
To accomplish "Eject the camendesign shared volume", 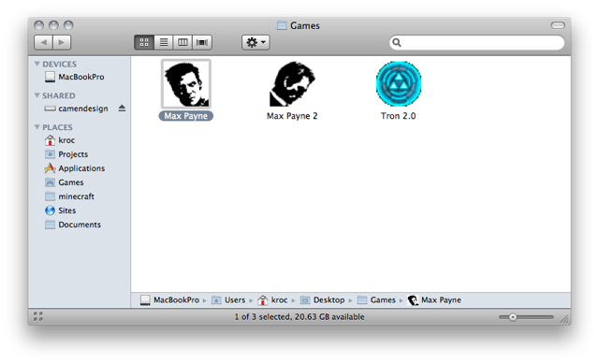I will point(122,109).
